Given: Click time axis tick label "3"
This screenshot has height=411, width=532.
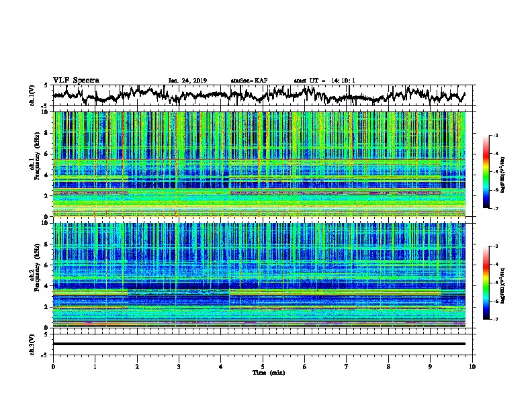Looking at the screenshot, I should tap(179, 367).
